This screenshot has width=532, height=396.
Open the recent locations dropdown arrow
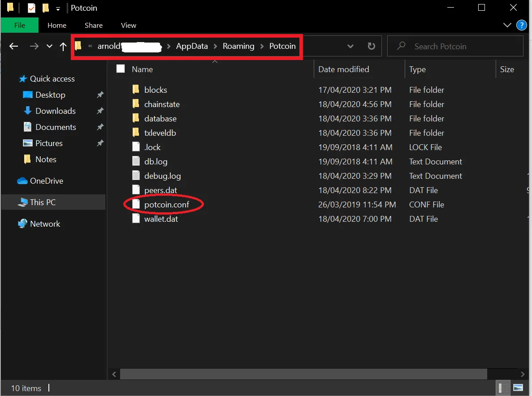point(50,46)
